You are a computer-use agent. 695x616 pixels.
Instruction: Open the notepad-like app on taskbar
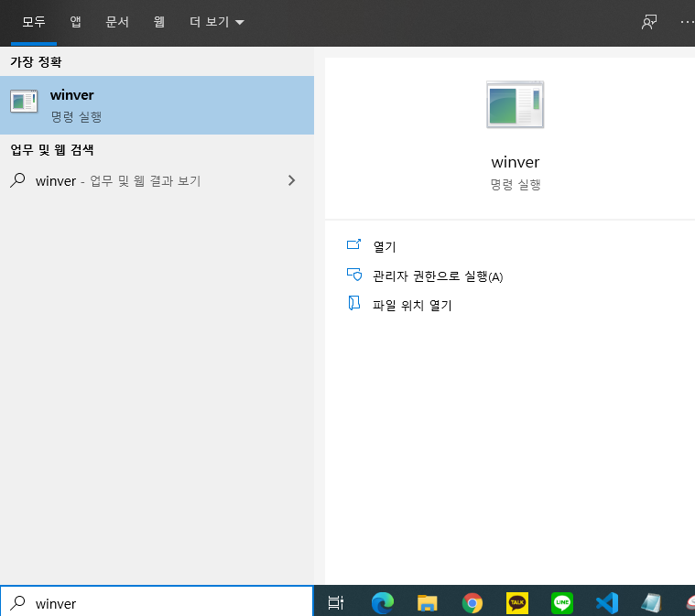[x=652, y=603]
